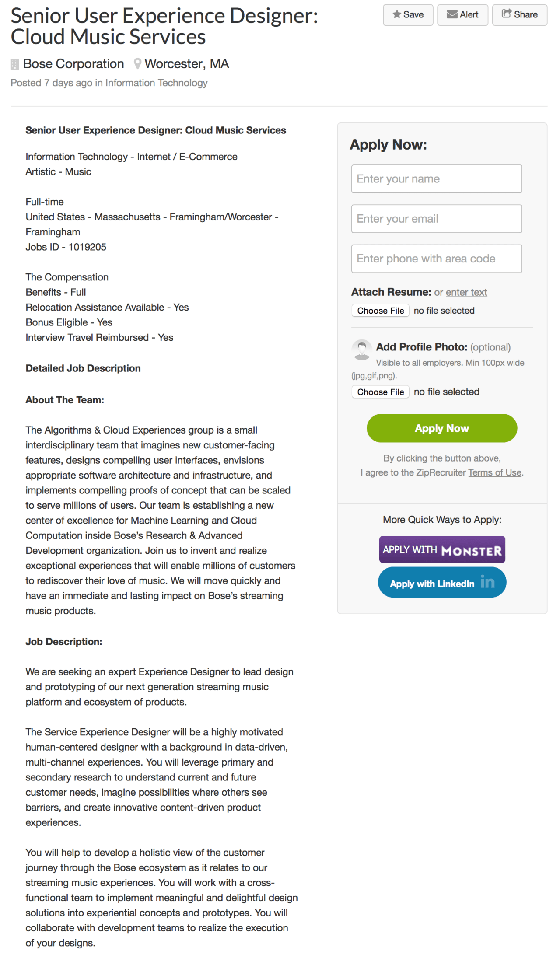Click the star icon on Save
560x958 pixels.
pos(397,14)
